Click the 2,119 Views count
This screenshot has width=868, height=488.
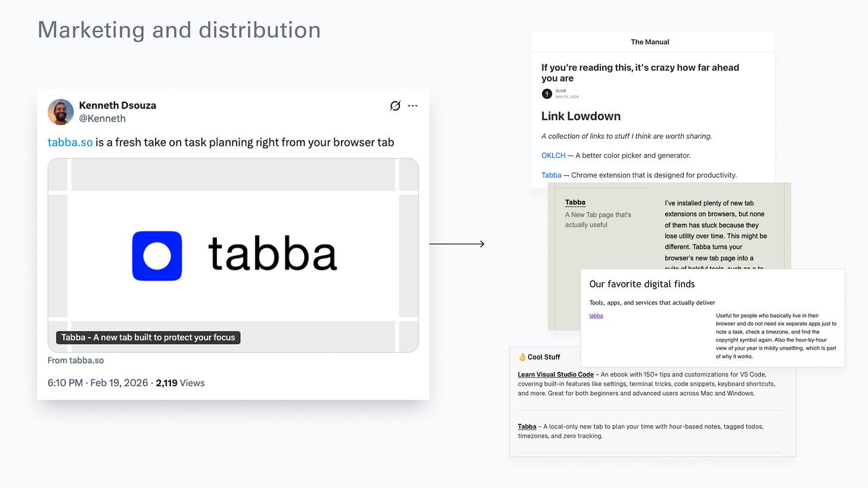180,383
